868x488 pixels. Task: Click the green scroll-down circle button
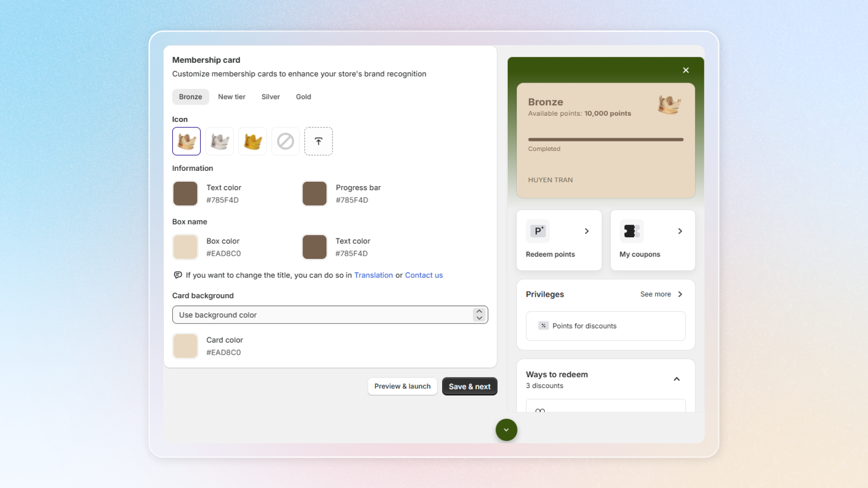tap(506, 430)
